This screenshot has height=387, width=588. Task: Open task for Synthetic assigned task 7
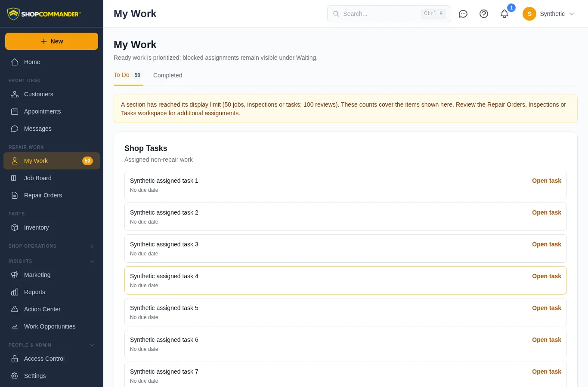547,372
